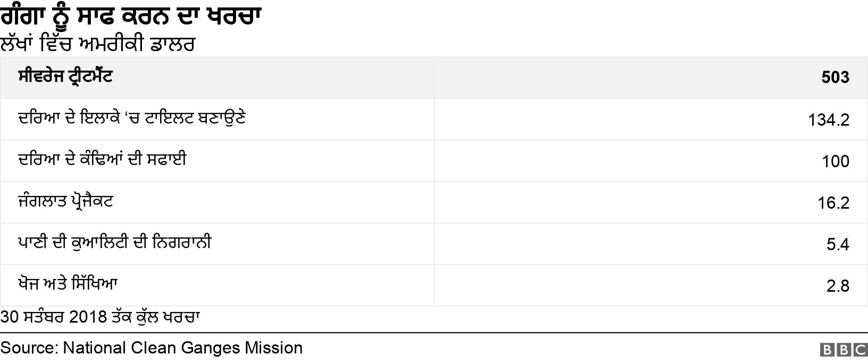Viewport: 868px width, 362px height.
Task: Select the ਪਾਣੀ ਦੀ ਕੁਆਲਿਟੀ ਦੀ ਨਿਗਰਾਨੀ label
Action: click(x=114, y=243)
